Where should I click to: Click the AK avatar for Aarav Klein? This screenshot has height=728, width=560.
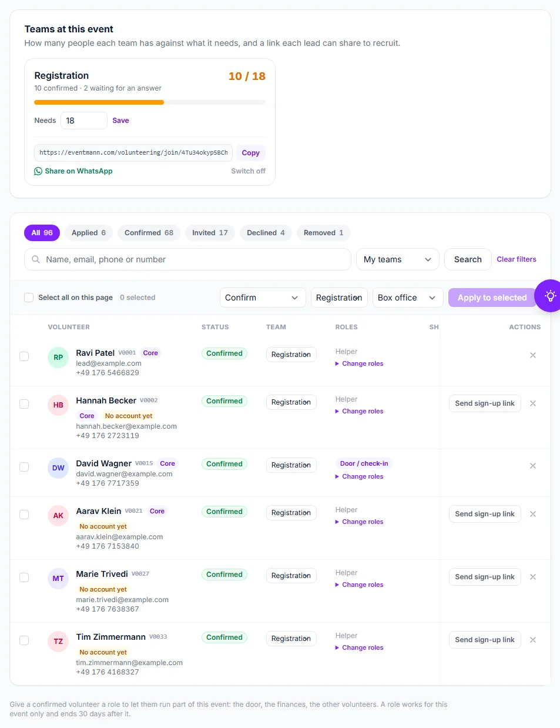click(58, 516)
